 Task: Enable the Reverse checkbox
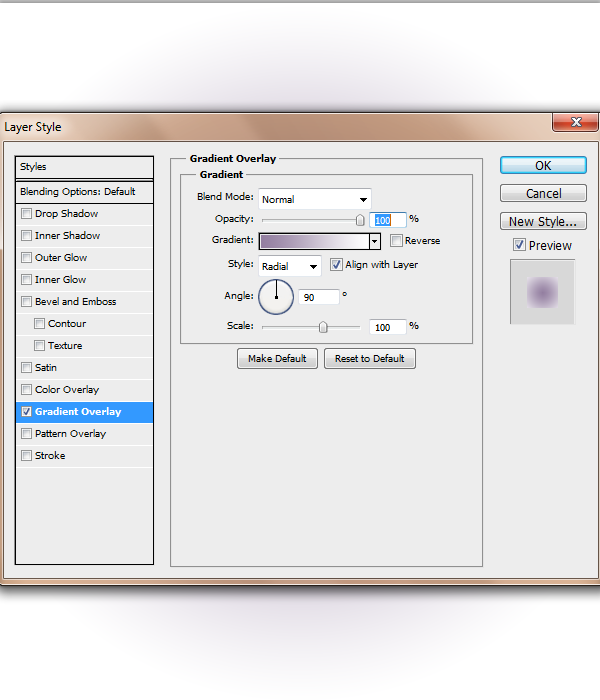(x=396, y=241)
